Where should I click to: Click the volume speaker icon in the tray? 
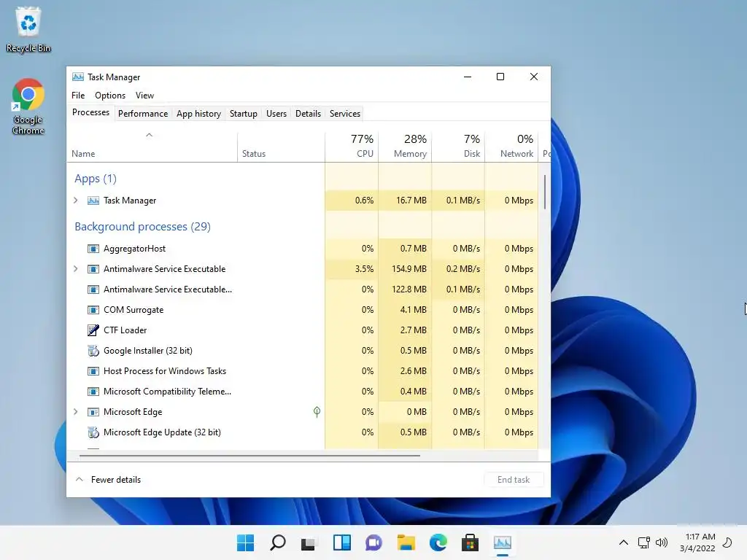click(661, 542)
